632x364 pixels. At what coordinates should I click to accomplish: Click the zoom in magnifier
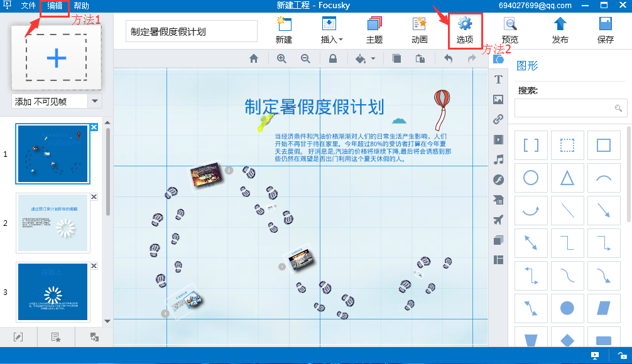point(281,59)
